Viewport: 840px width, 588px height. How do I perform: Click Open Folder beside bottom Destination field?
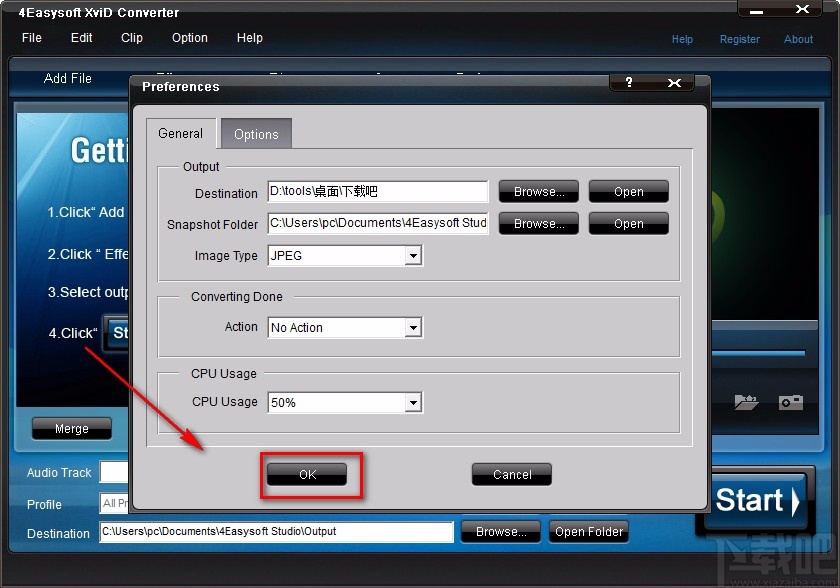(588, 531)
